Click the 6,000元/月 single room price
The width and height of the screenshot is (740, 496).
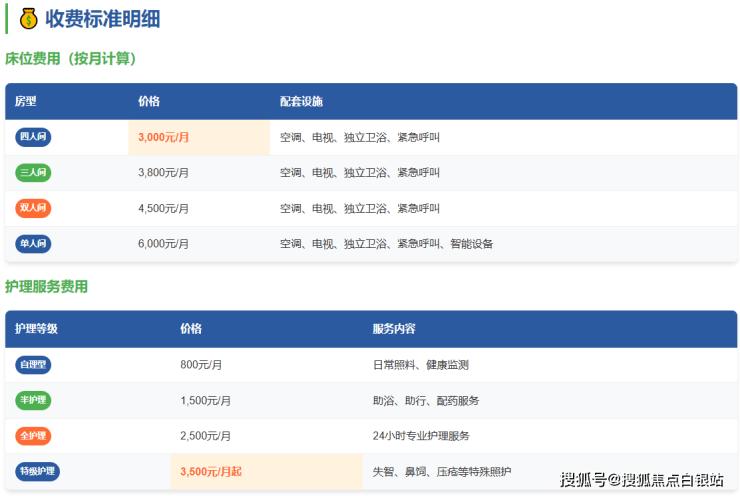tap(163, 243)
